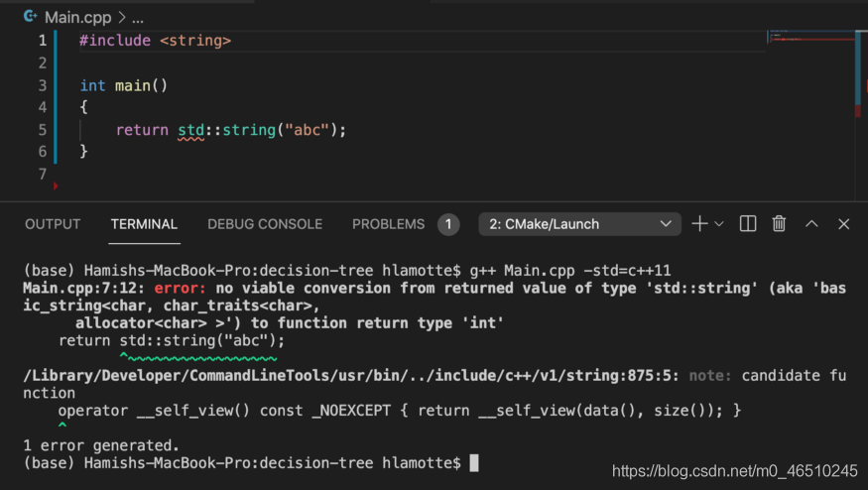Open the launch profile chevron beside plus
This screenshot has width=868, height=490.
coord(719,224)
